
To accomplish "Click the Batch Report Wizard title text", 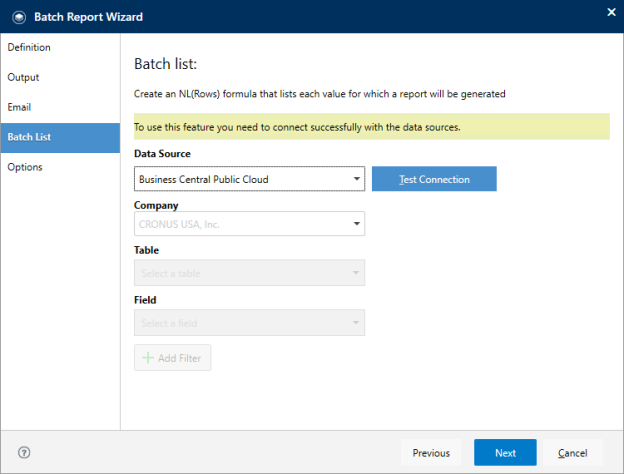I will click(x=88, y=17).
